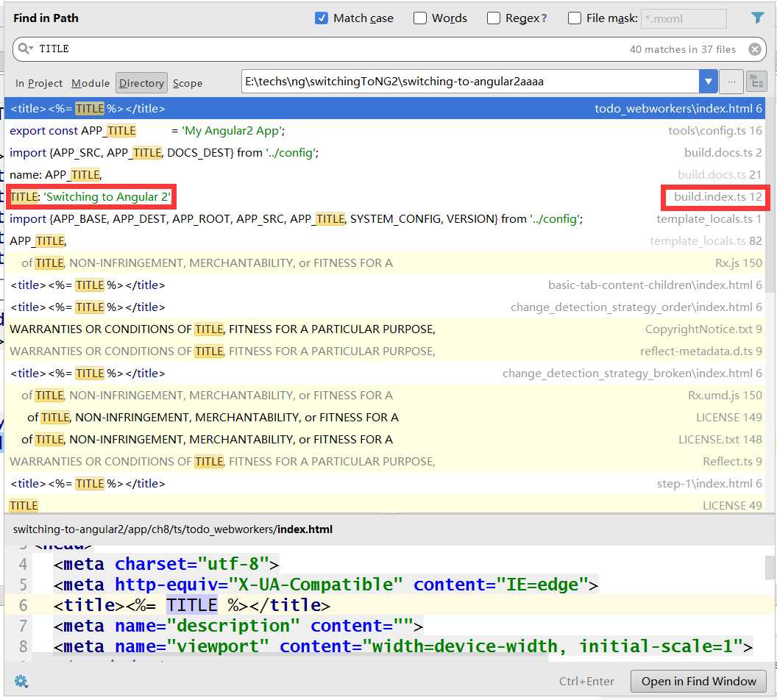Open settings gear icon at bottom
The height and width of the screenshot is (700, 777).
[x=21, y=681]
